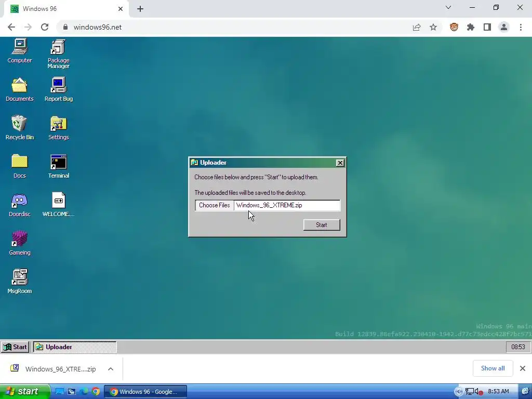The width and height of the screenshot is (532, 399).
Task: Open the Computer desktop icon
Action: click(x=19, y=51)
